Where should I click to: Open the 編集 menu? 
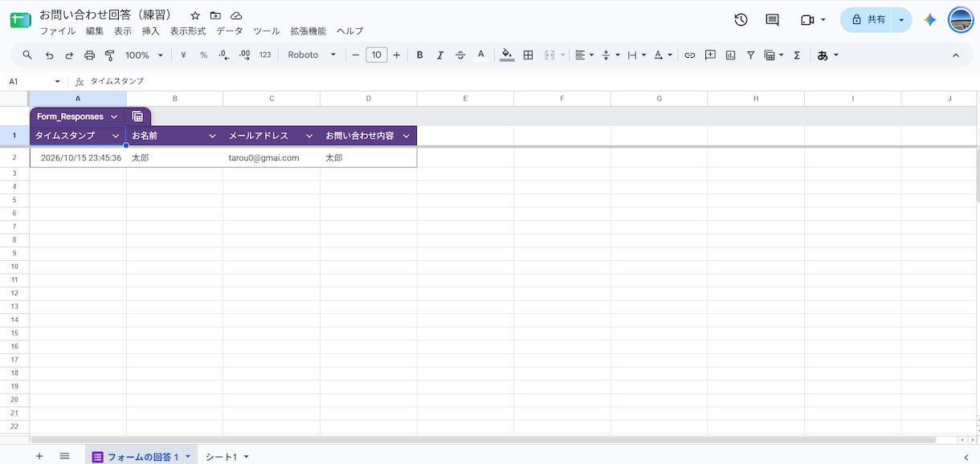(x=95, y=31)
